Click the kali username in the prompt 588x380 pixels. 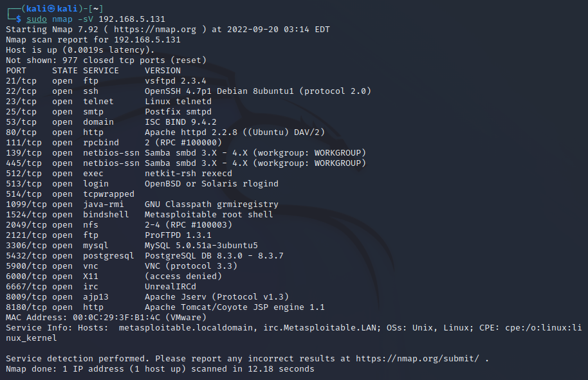37,8
